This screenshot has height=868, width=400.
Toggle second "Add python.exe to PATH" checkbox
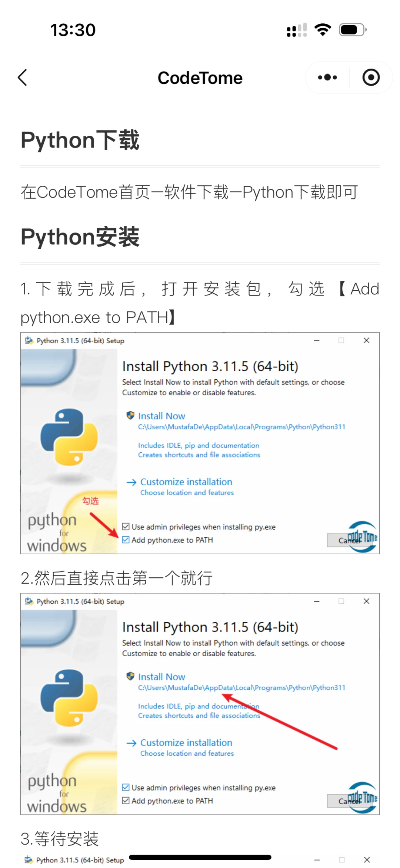126,800
